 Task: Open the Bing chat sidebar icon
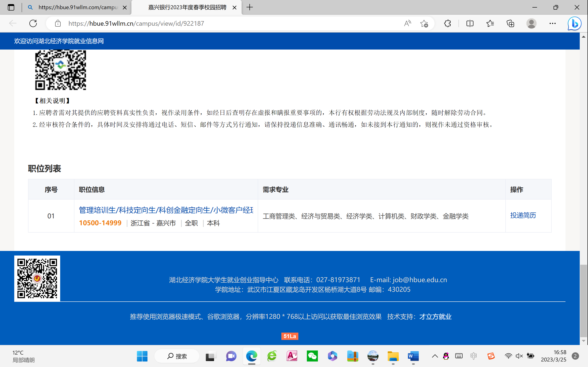click(x=574, y=23)
